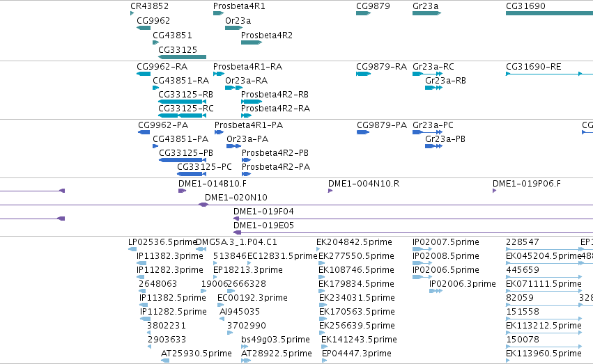Click the Prosbeta4R2 gene label
The width and height of the screenshot is (593, 364).
click(x=267, y=35)
